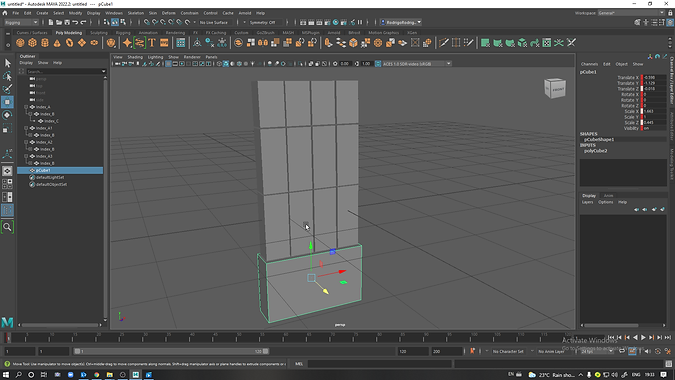This screenshot has width=675, height=380.
Task: Create a polygon cylinder from shelf
Action: [x=45, y=43]
